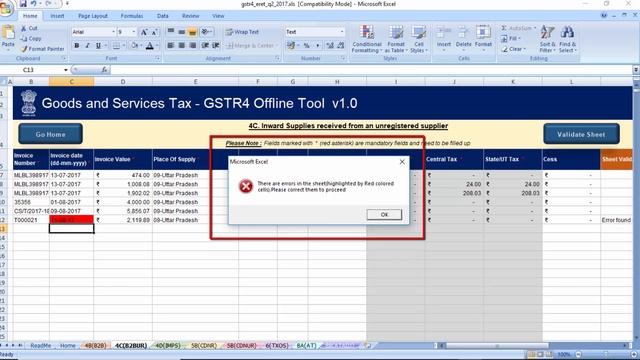Open Excel Help icon

pos(604,16)
